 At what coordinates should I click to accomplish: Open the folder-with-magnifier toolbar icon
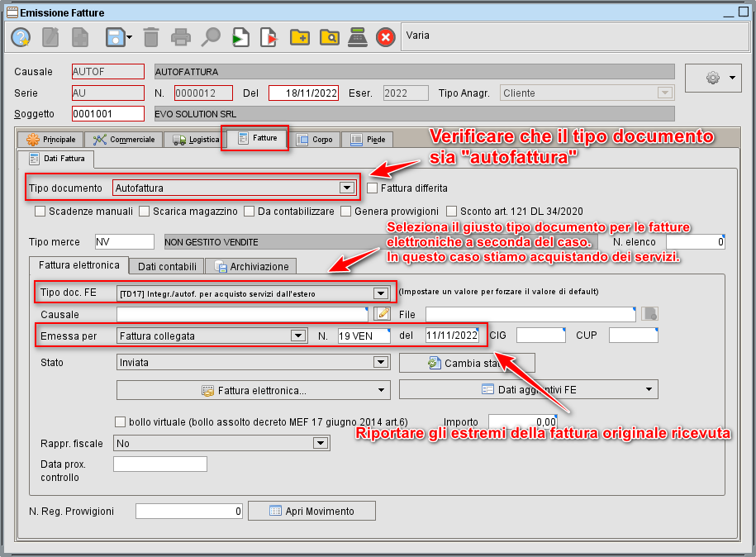point(330,36)
